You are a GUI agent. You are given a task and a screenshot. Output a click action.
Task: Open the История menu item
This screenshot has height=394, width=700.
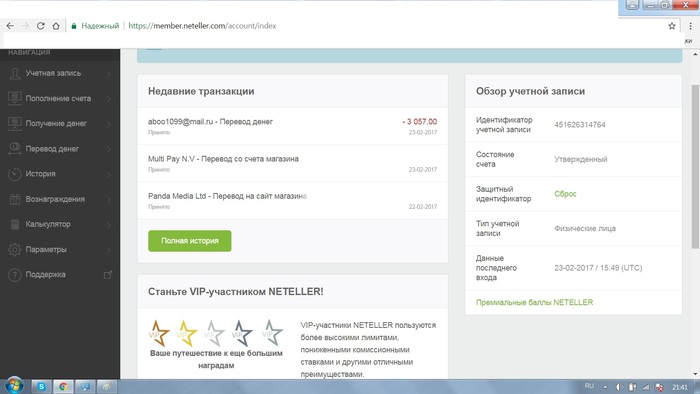[60, 174]
